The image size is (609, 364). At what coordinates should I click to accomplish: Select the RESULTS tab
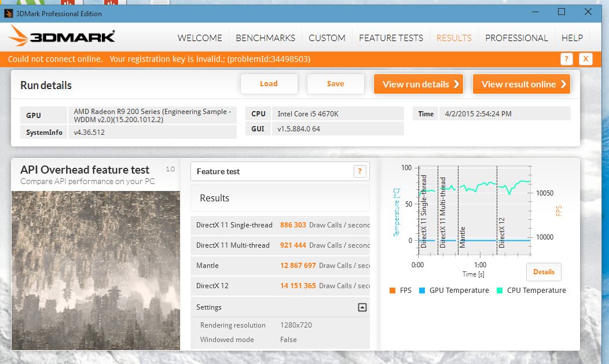pos(454,38)
